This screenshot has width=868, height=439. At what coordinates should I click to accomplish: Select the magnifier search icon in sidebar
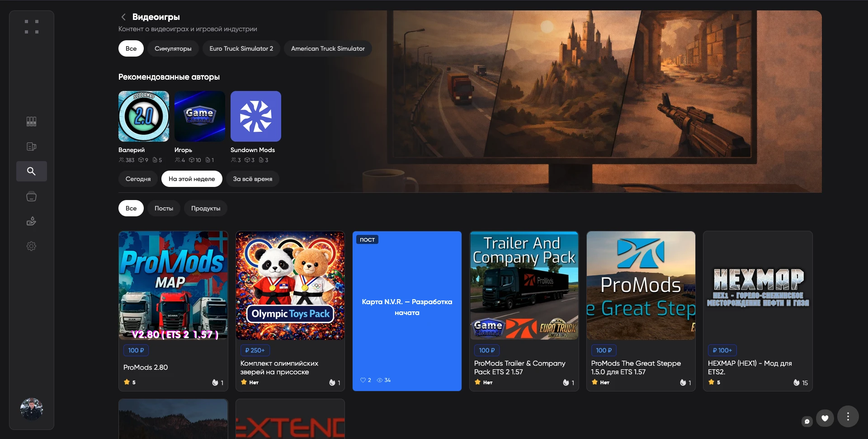pyautogui.click(x=31, y=171)
